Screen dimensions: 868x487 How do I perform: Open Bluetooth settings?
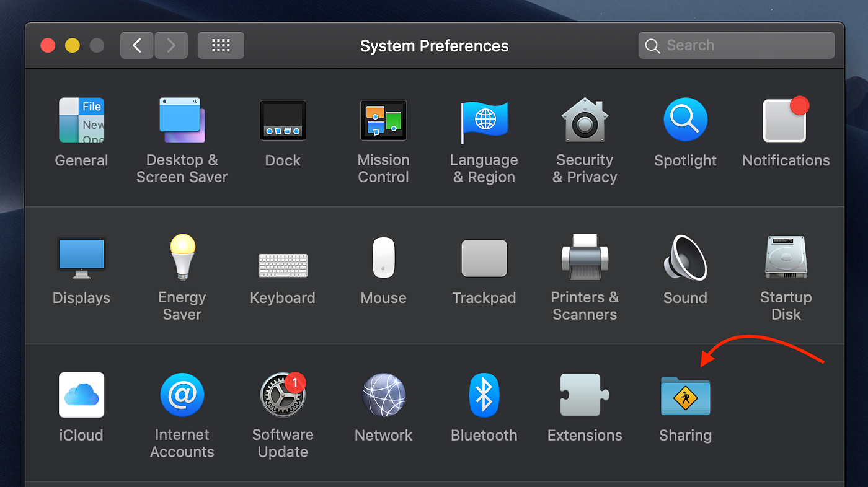point(484,395)
